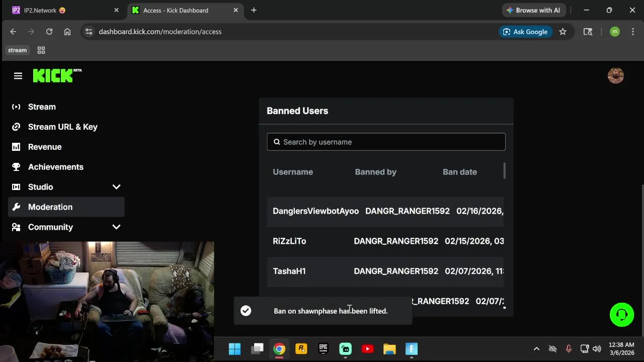Open File Explorer from the taskbar
Screen dimensions: 644x362
(x=389, y=349)
